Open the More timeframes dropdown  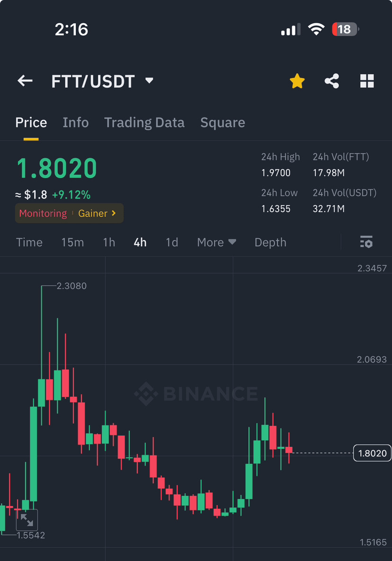tap(216, 242)
